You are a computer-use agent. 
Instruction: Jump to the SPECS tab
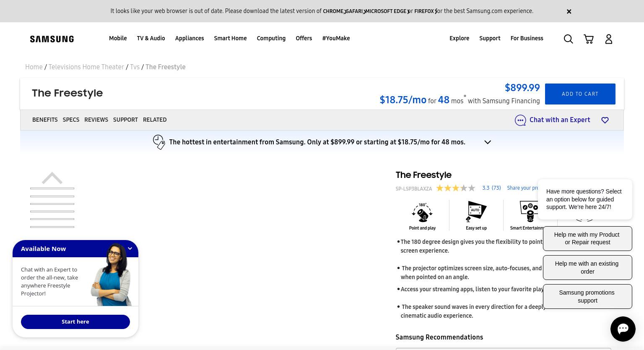coord(71,120)
